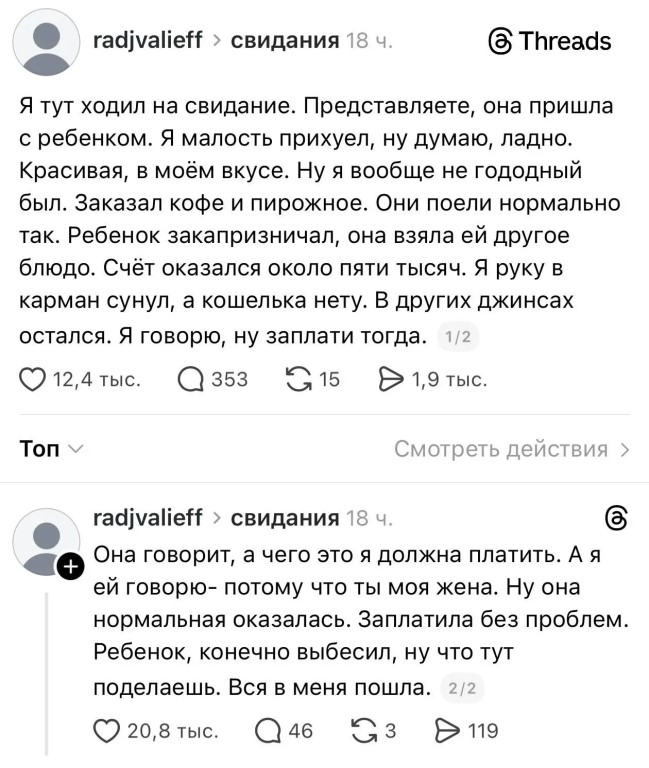Like the second post with 20,8 тыс. likes
649x768 pixels.
point(106,731)
